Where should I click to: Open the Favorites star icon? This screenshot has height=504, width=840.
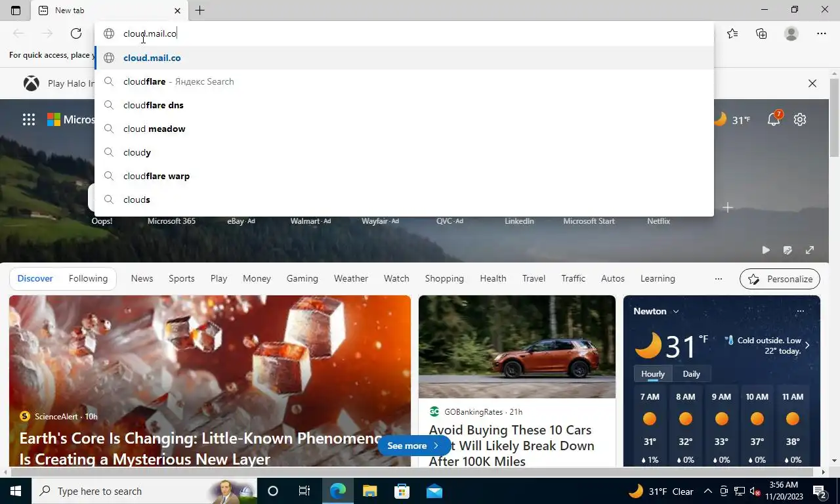tap(732, 33)
